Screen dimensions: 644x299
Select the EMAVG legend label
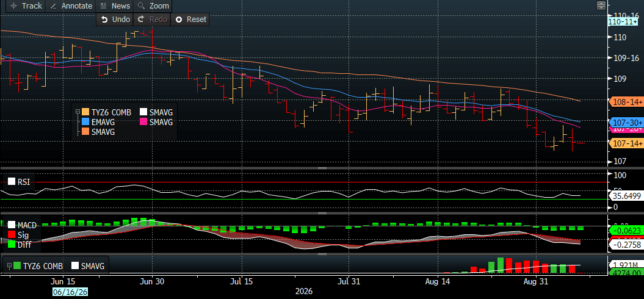(x=103, y=122)
